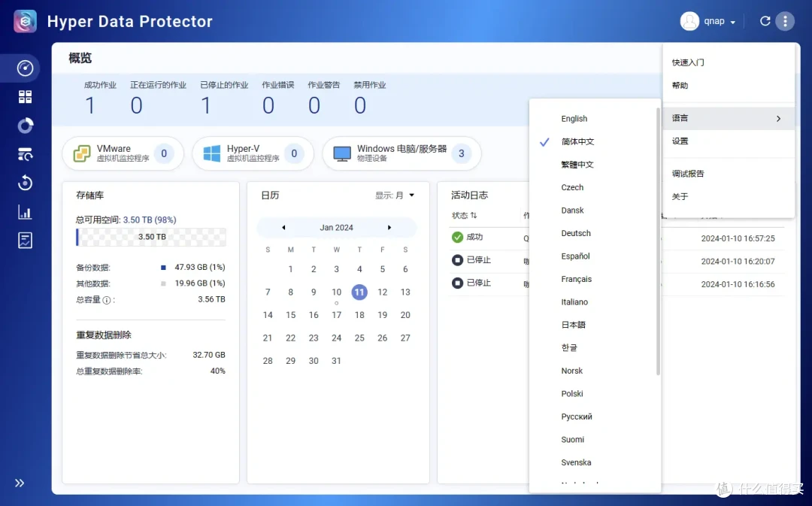Click the storage capacity progress bar
The width and height of the screenshot is (812, 506).
point(150,237)
